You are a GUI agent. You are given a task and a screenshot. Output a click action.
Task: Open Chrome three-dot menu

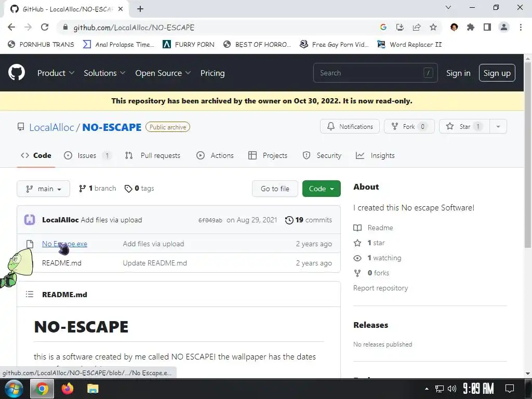pos(521,27)
